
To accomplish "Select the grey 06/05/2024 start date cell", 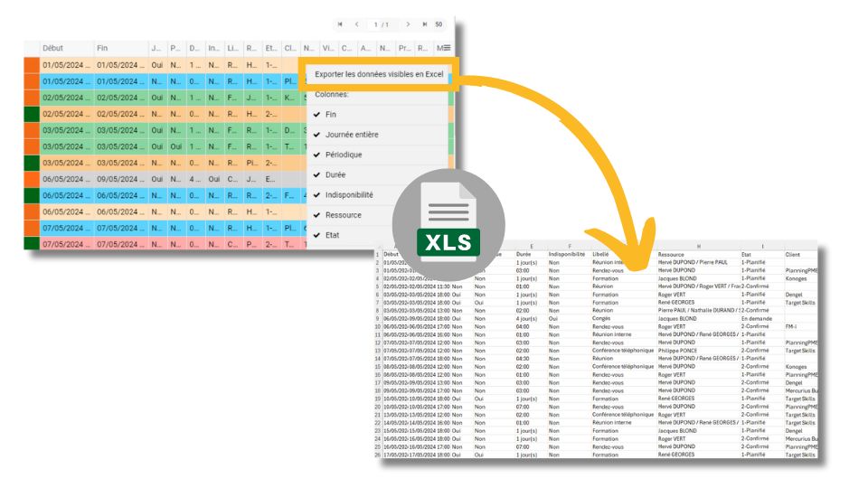I will [x=66, y=179].
